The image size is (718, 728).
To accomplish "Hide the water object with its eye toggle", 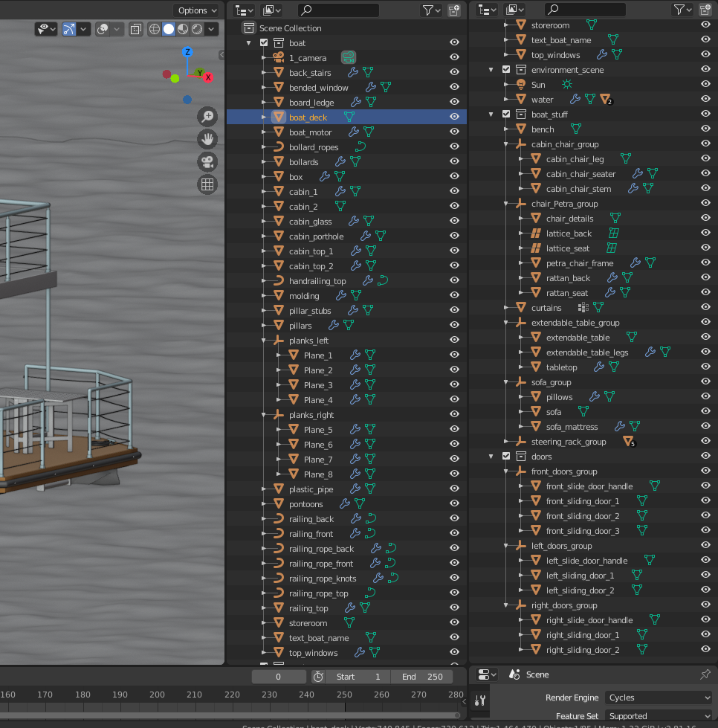I will (x=705, y=99).
